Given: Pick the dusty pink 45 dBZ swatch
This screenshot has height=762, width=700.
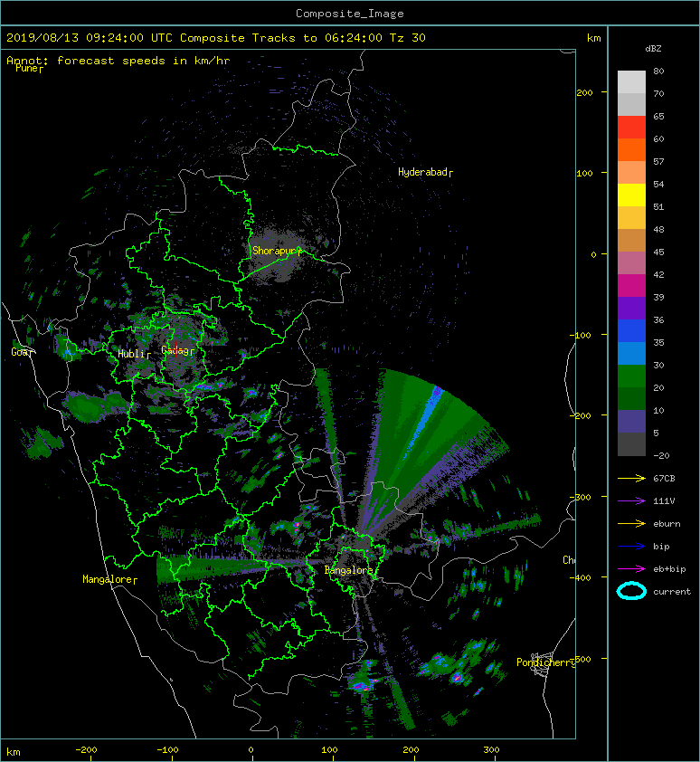Looking at the screenshot, I should pyautogui.click(x=631, y=263).
